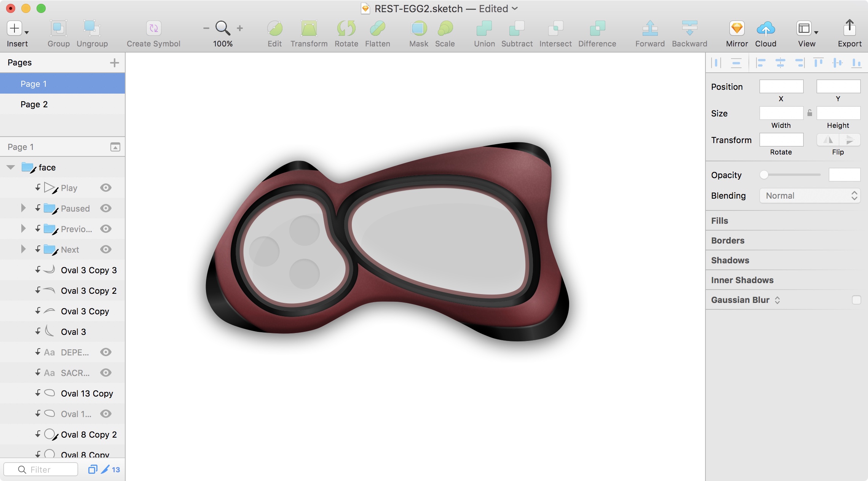The image size is (868, 481).
Task: Switch to Page 2
Action: click(34, 104)
